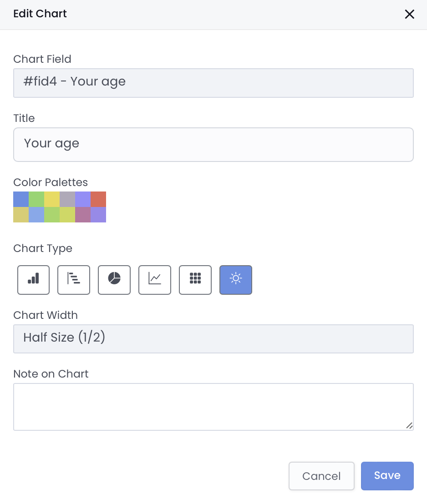Pick the grid matrix chart type

[x=195, y=280]
